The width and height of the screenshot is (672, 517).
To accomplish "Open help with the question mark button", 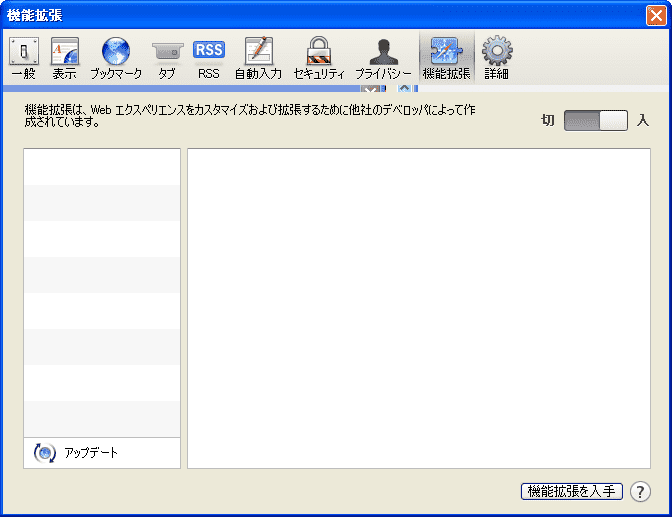I will [x=640, y=492].
